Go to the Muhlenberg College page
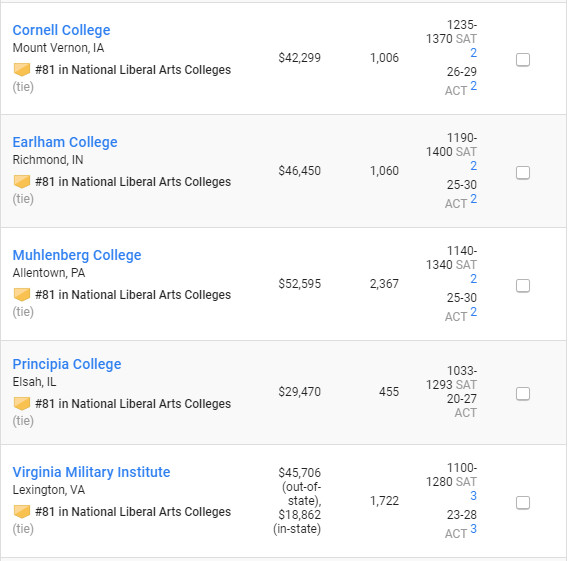The image size is (571, 561). (x=77, y=255)
